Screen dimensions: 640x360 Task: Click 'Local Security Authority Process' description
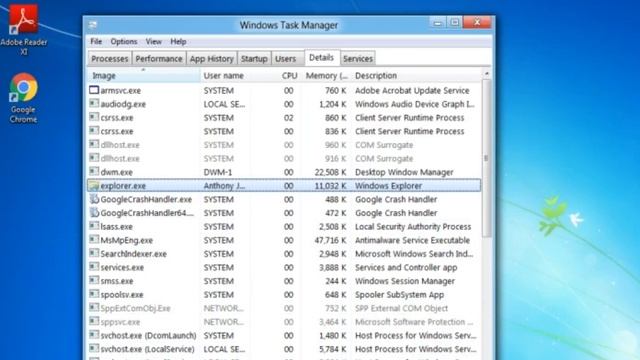tap(413, 227)
